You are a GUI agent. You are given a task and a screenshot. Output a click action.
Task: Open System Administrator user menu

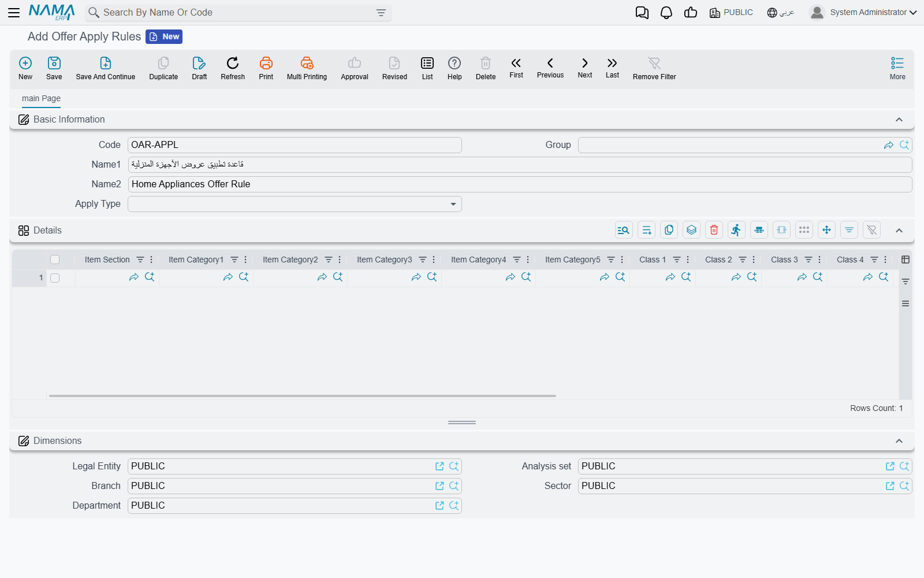[x=863, y=12]
